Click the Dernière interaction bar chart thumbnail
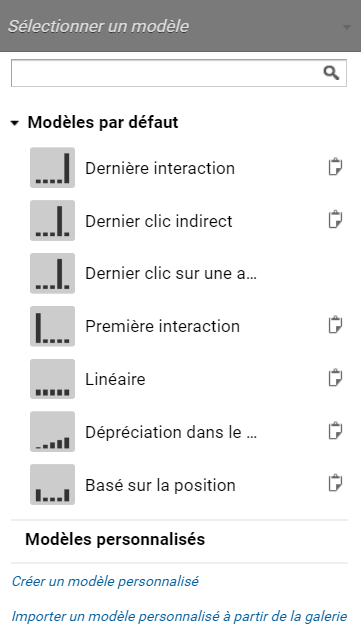The width and height of the screenshot is (361, 627). click(x=52, y=168)
